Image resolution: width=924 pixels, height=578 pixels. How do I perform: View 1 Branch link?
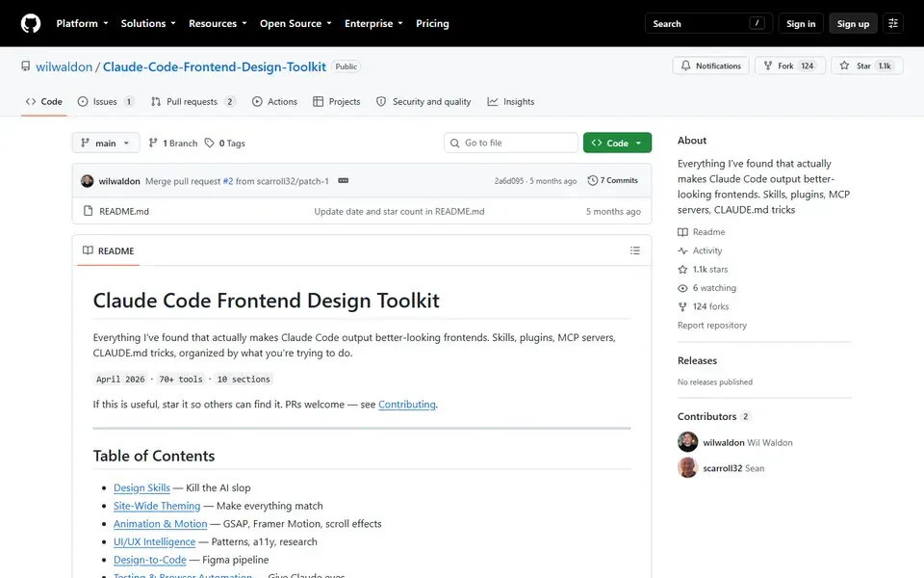pyautogui.click(x=173, y=143)
